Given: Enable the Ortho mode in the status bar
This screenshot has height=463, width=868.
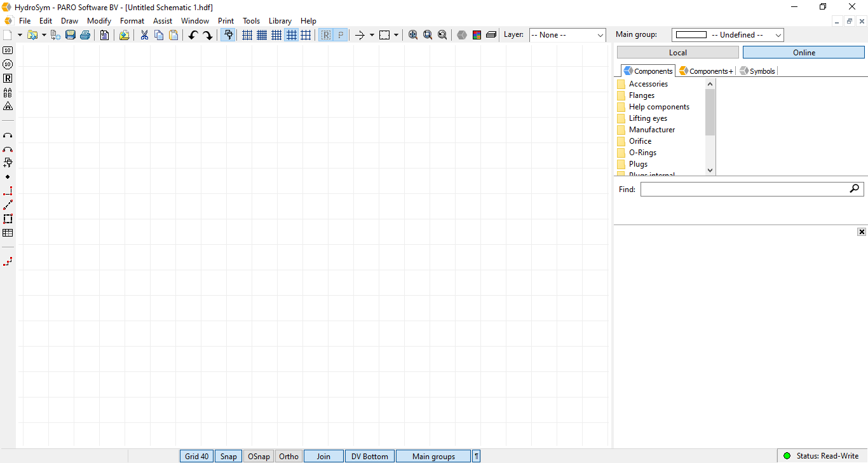Looking at the screenshot, I should pyautogui.click(x=288, y=456).
